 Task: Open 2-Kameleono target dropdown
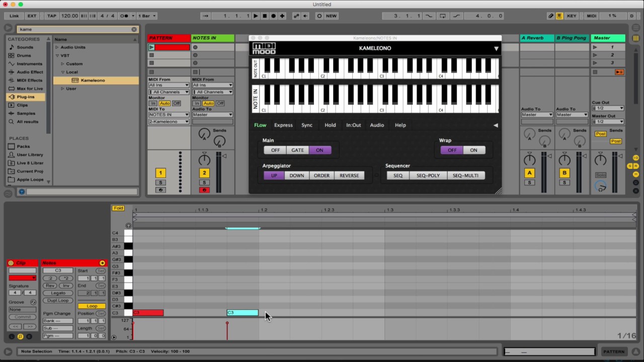[169, 122]
